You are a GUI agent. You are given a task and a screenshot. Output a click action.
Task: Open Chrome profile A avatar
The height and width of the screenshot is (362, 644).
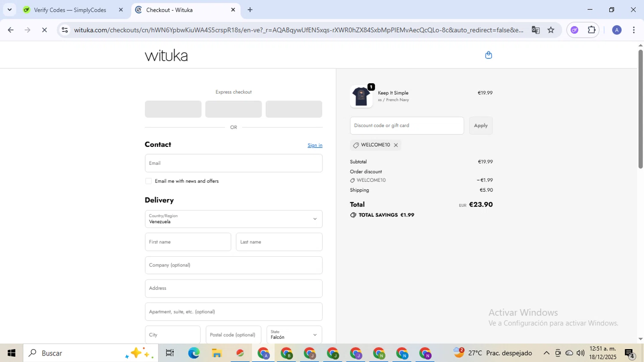[617, 30]
